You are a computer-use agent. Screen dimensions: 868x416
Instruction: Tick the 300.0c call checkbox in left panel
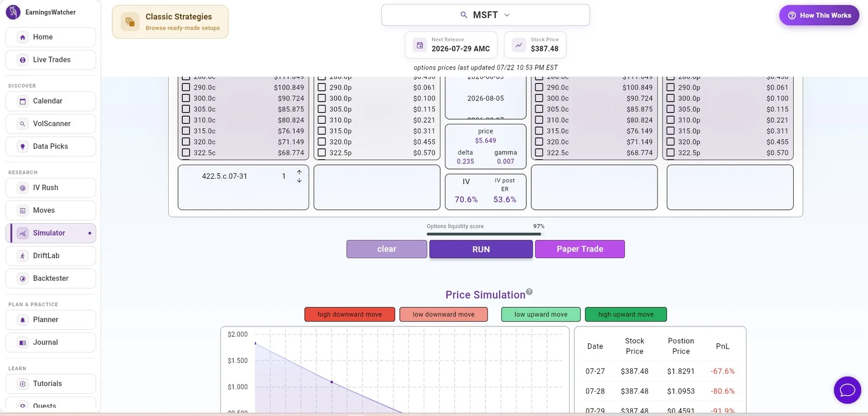(x=186, y=98)
